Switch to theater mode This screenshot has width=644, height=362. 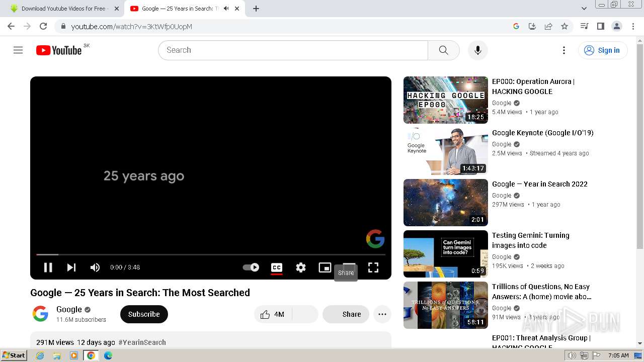[x=349, y=266]
